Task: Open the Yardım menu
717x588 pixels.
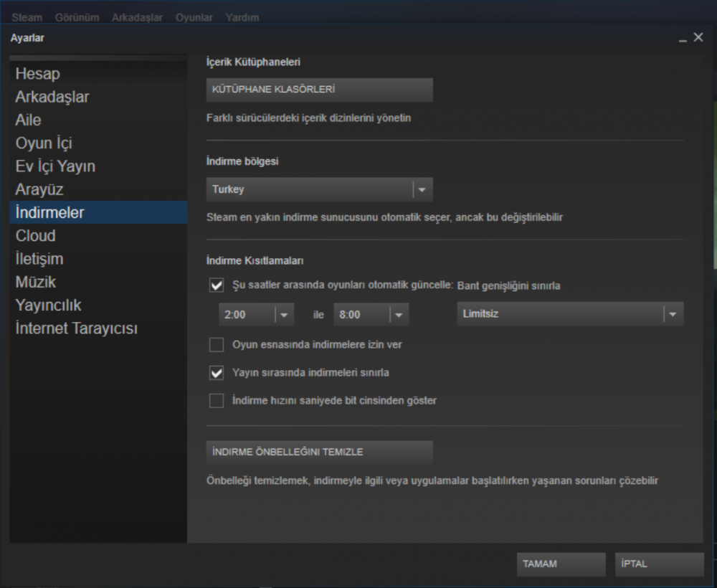Action: pyautogui.click(x=242, y=17)
